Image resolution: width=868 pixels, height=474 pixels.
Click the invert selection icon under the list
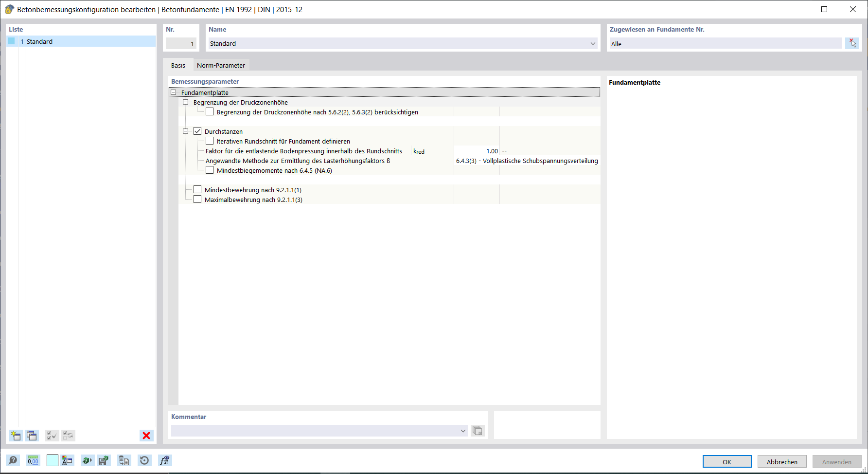[69, 436]
